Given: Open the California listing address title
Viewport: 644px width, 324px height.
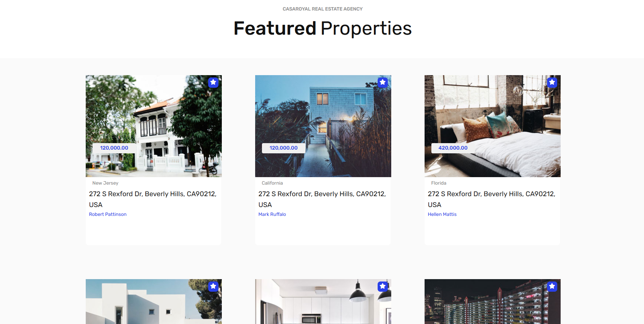Looking at the screenshot, I should 322,199.
